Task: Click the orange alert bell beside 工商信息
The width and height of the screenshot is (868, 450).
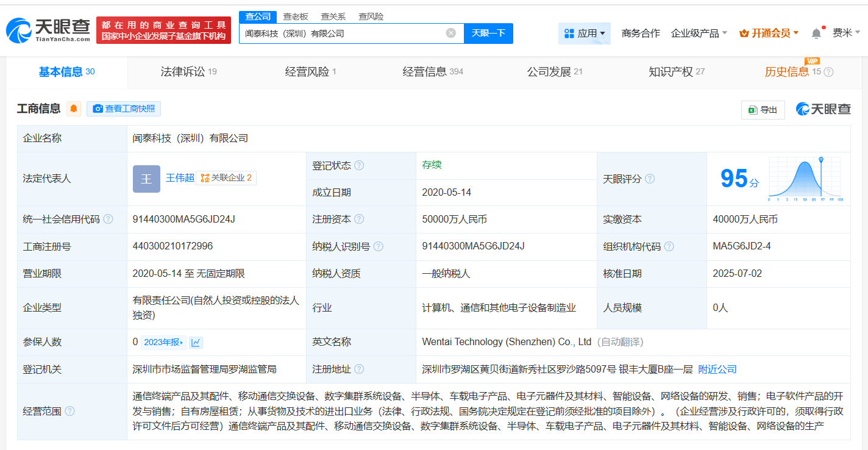Action: coord(74,109)
